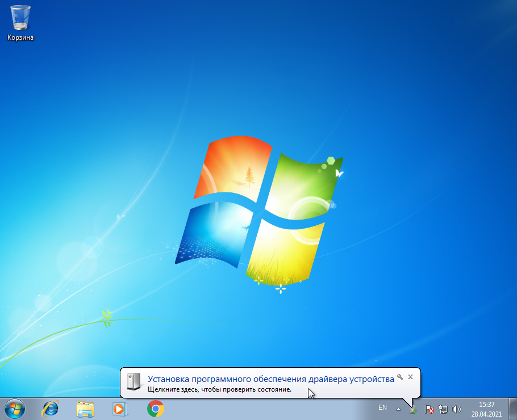Close the driver installation balloon

(x=411, y=377)
